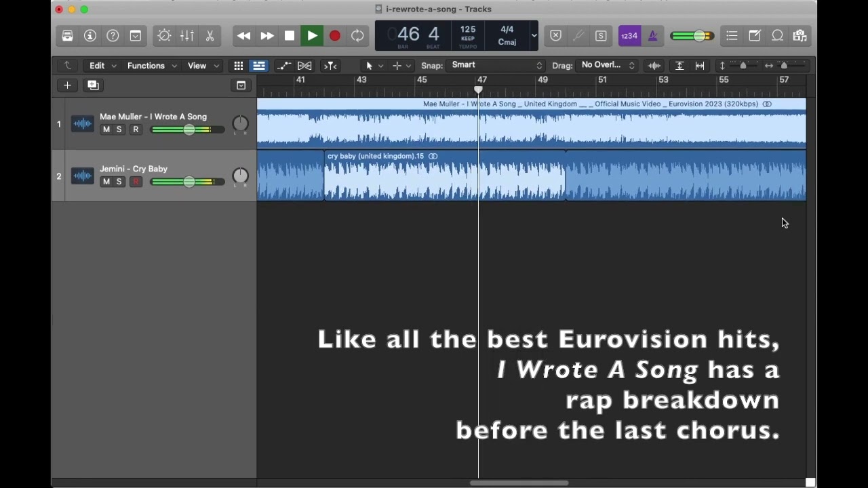This screenshot has width=868, height=488.
Task: Toggle the Flex show/hide button
Action: 305,66
